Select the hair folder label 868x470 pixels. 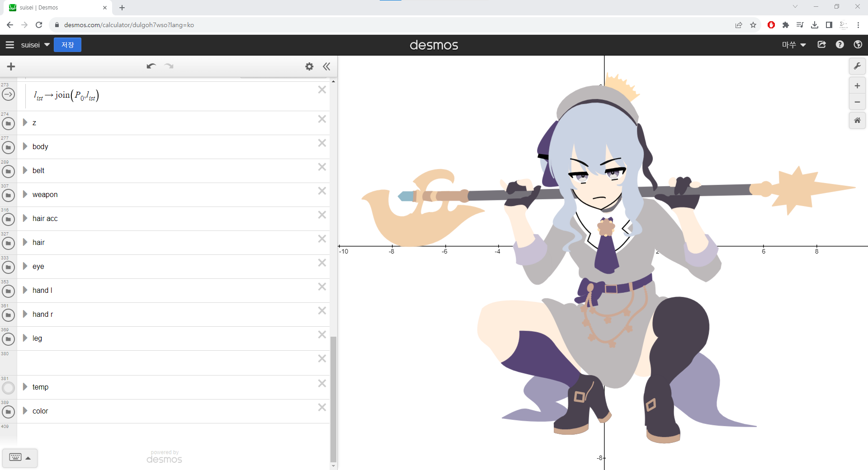tap(38, 242)
